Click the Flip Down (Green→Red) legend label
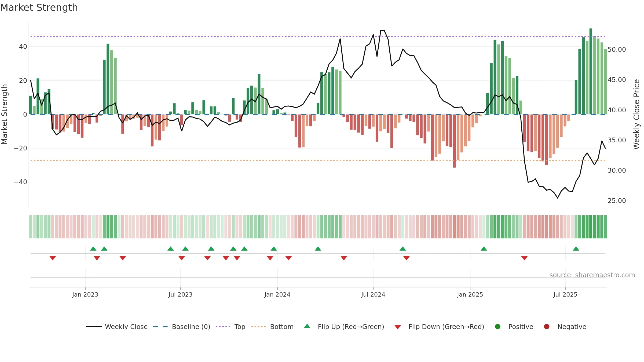The height and width of the screenshot is (362, 644). pos(446,327)
